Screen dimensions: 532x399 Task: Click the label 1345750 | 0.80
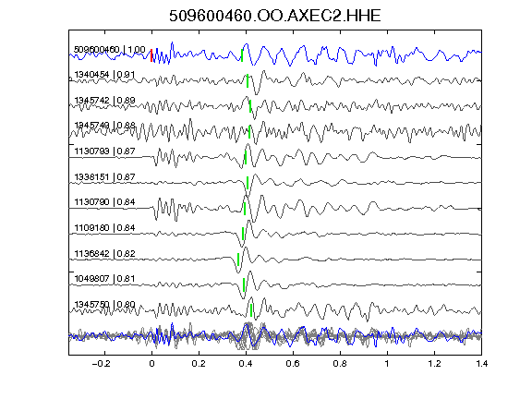(104, 305)
